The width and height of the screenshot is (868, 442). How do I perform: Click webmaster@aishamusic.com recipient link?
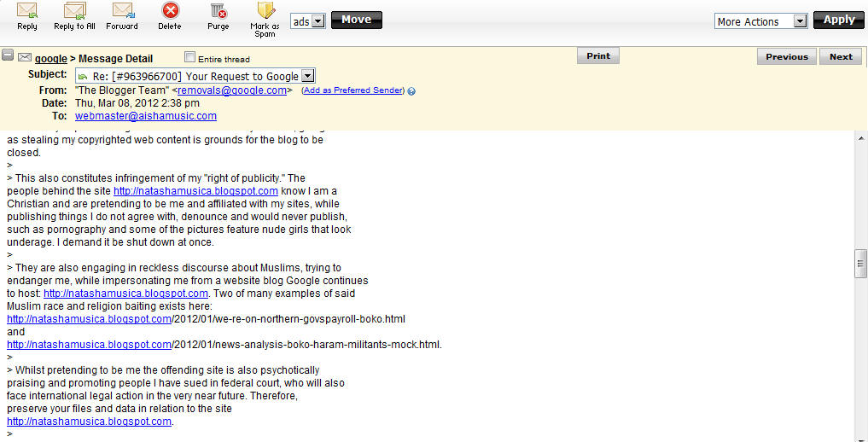pos(146,116)
